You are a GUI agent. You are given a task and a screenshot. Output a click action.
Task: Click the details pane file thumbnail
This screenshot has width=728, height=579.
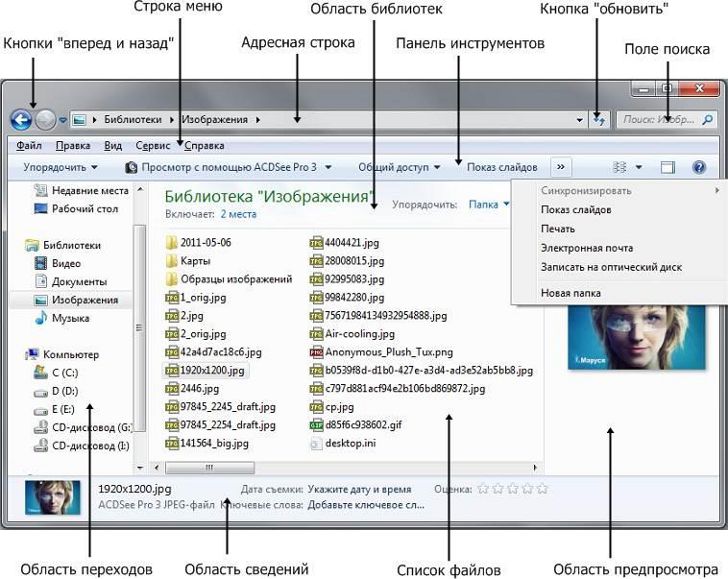point(52,498)
